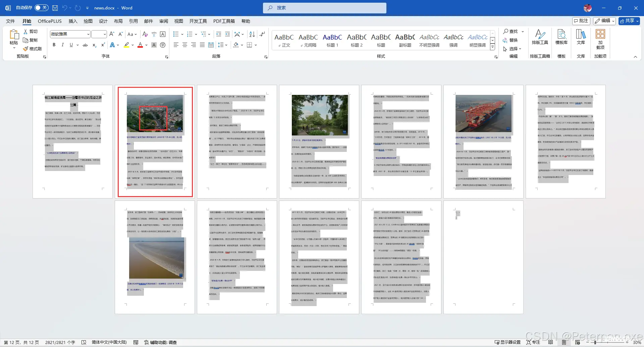Image resolution: width=644 pixels, height=347 pixels.
Task: Click the numbered list icon
Action: pos(190,34)
